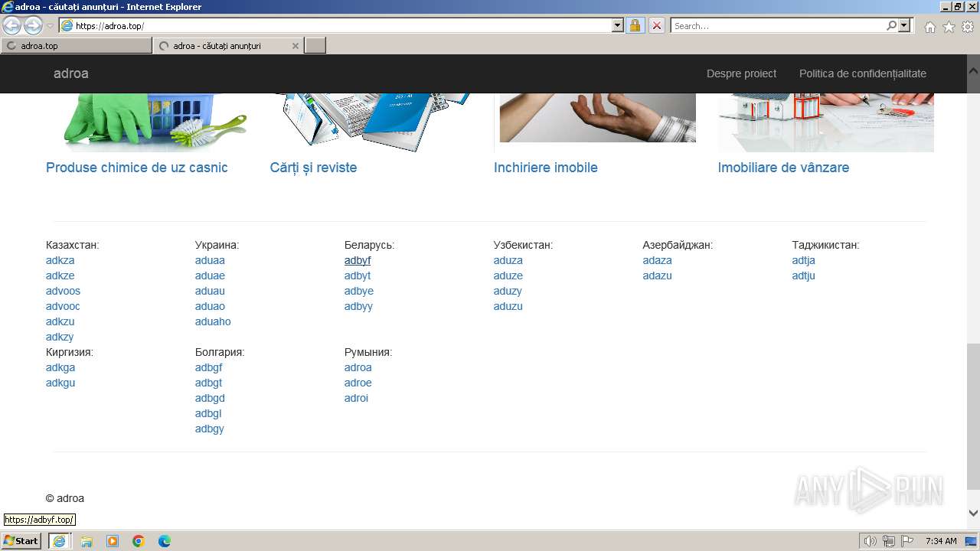
Task: Click the hands rental thumbnail image
Action: [x=598, y=118]
